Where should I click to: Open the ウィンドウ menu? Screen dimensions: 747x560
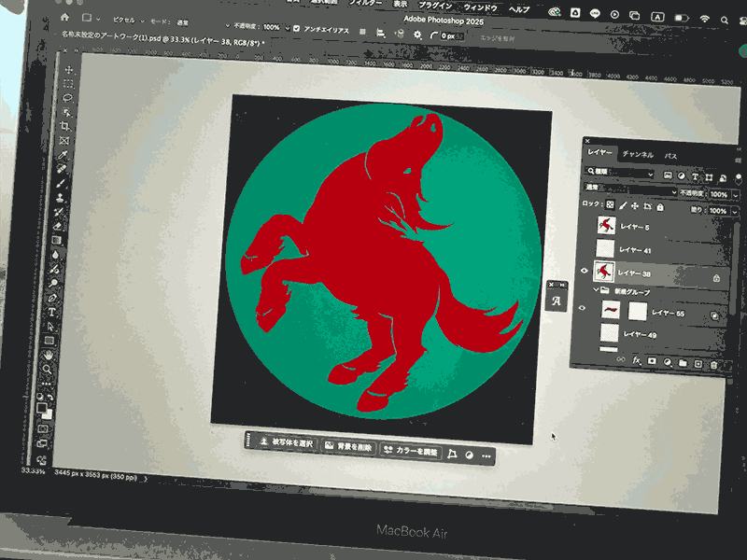pos(481,7)
